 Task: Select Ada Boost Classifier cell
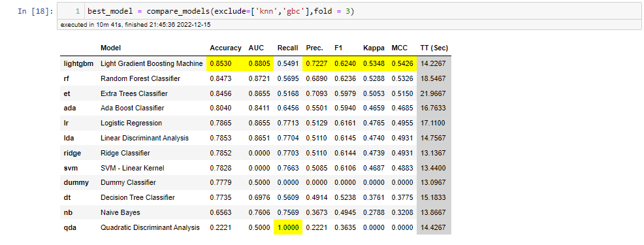coord(132,108)
